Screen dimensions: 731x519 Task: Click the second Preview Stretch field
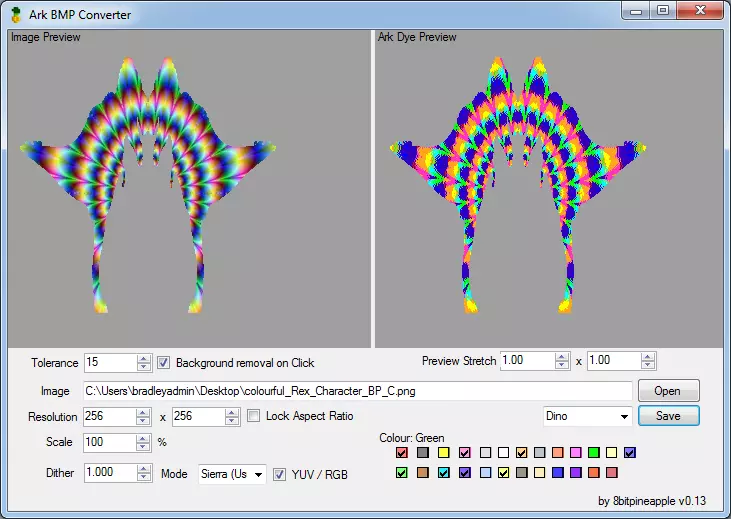(x=614, y=361)
